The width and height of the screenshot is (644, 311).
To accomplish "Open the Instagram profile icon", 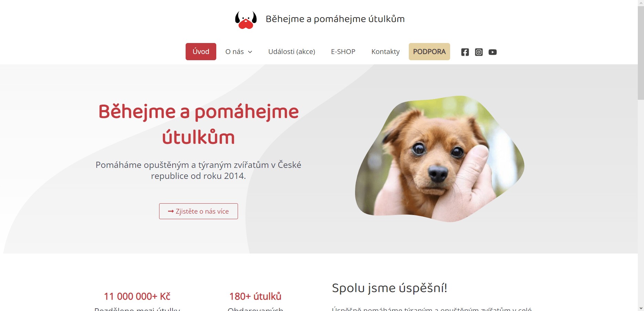I will (x=479, y=52).
